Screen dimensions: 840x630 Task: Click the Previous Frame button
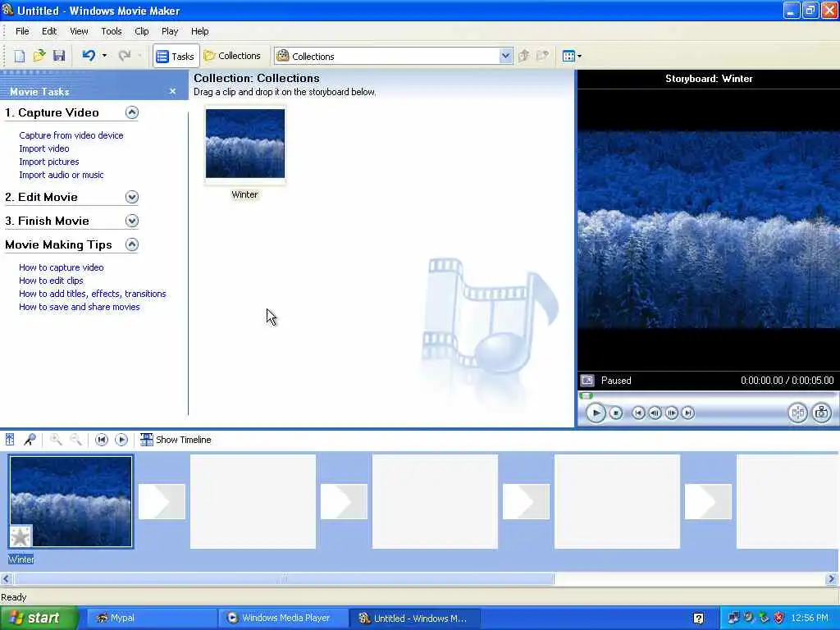coord(655,413)
